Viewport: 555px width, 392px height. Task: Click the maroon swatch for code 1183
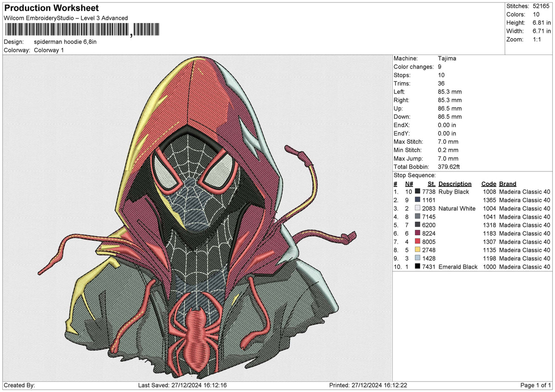click(418, 233)
